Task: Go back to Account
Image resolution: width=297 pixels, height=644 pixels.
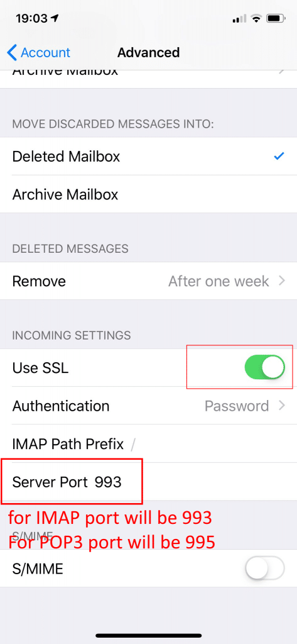Action: tap(39, 53)
